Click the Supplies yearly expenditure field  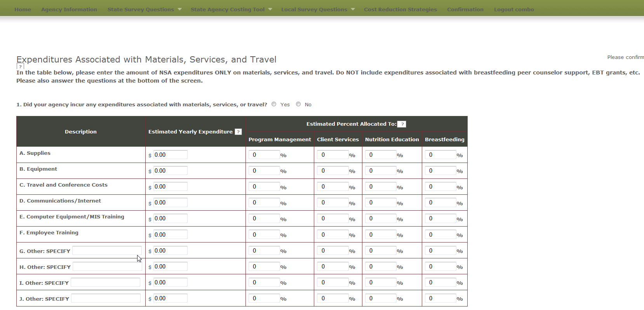[170, 155]
